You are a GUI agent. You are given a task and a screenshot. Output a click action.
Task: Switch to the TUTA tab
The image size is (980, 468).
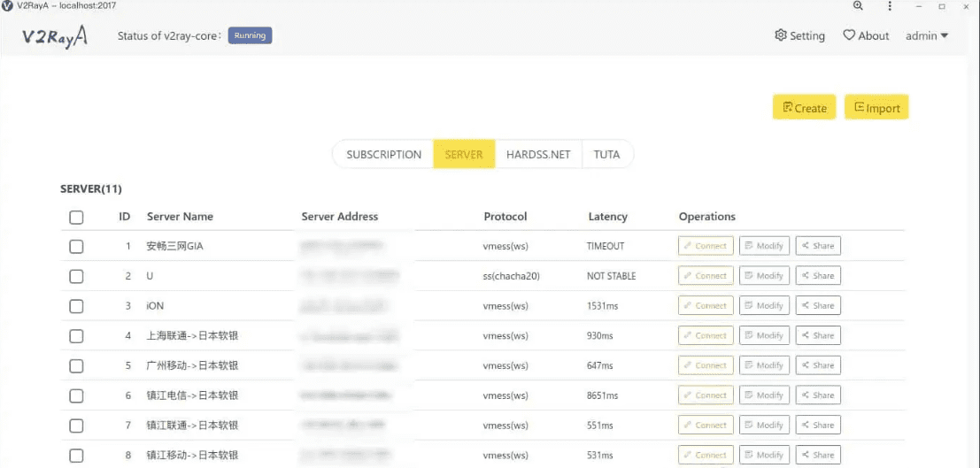point(606,154)
